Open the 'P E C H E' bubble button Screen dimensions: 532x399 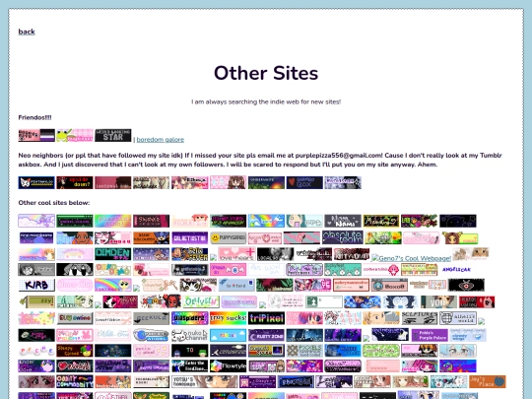click(36, 350)
